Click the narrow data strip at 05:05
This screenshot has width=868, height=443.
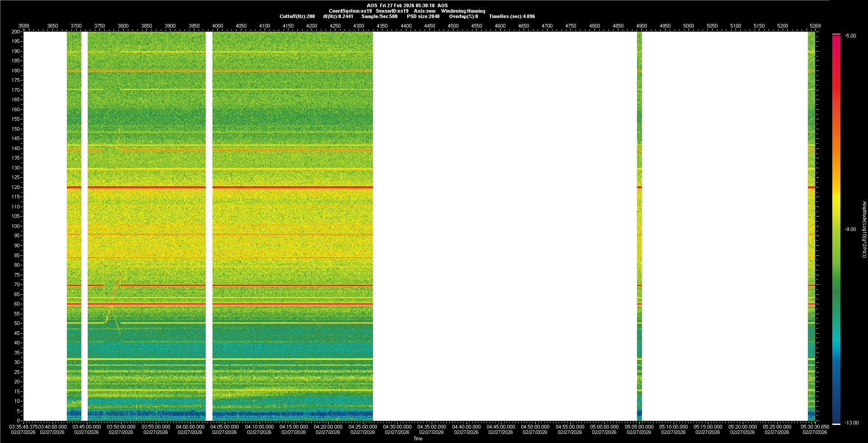coord(639,226)
